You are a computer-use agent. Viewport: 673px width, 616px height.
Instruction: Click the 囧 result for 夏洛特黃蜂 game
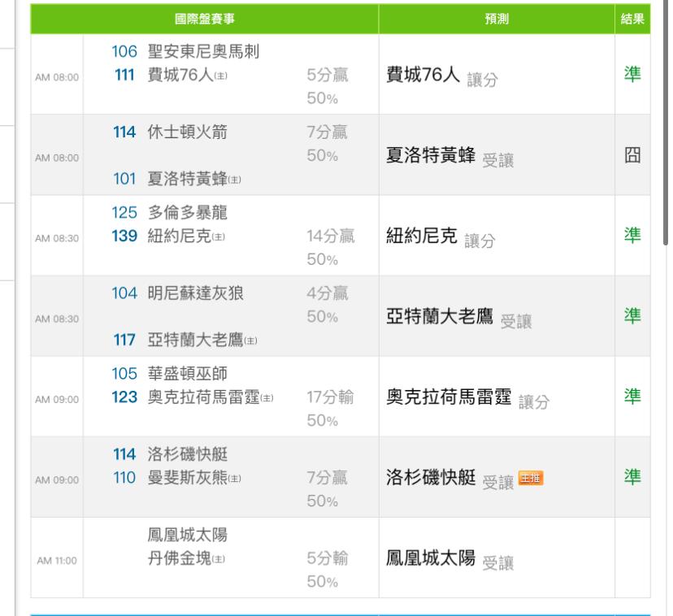632,155
